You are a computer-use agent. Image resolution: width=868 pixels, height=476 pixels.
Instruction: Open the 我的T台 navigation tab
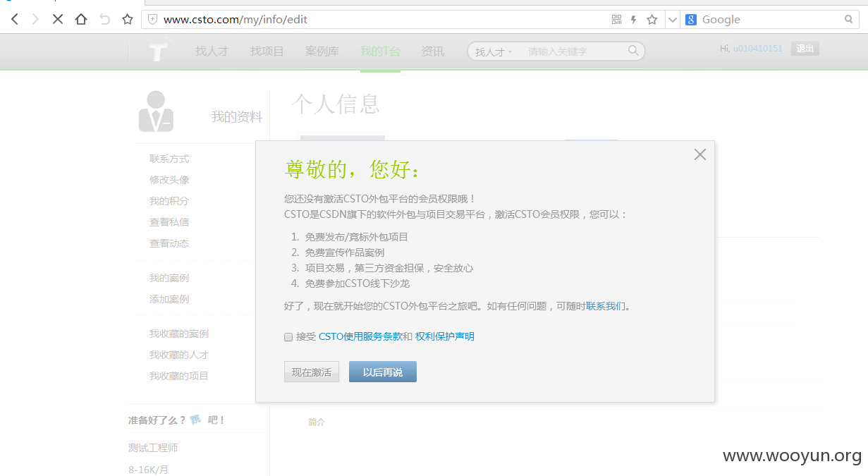[380, 51]
